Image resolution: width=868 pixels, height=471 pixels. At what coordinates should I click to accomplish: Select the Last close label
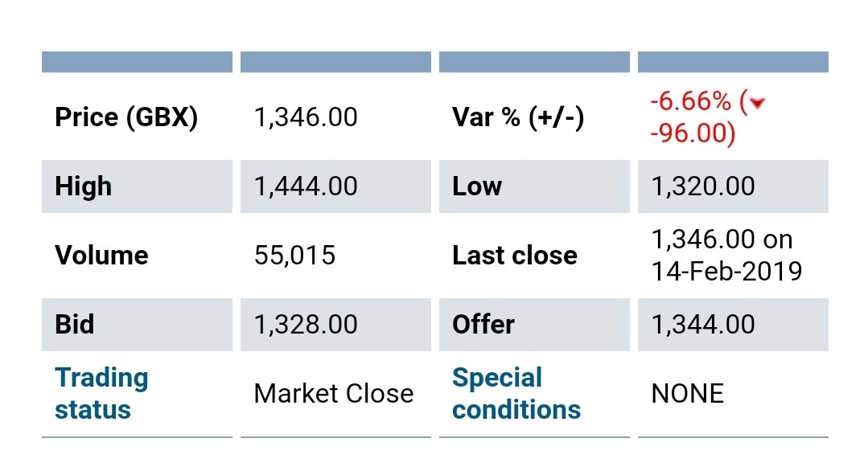[x=515, y=256]
